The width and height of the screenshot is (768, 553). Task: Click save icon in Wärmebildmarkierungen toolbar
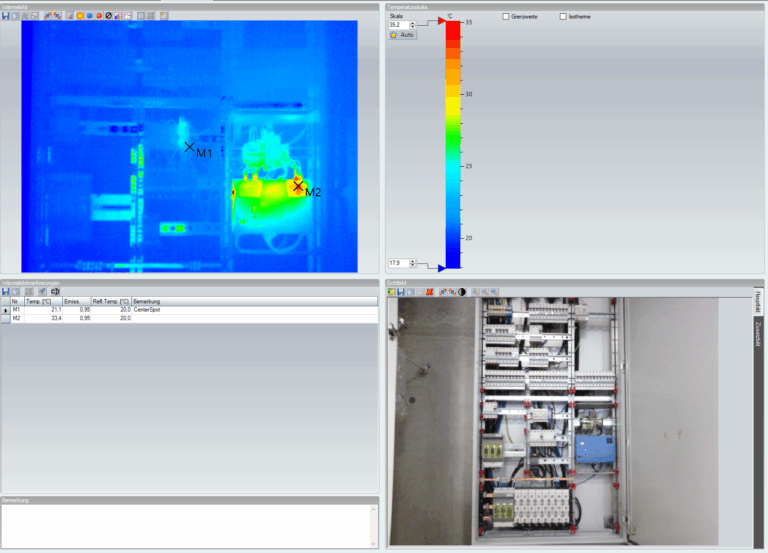point(6,291)
